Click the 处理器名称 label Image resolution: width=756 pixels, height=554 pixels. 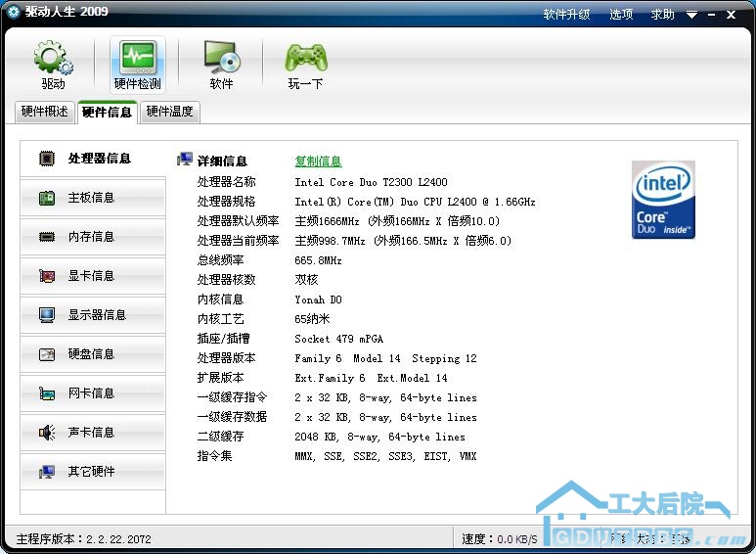226,182
